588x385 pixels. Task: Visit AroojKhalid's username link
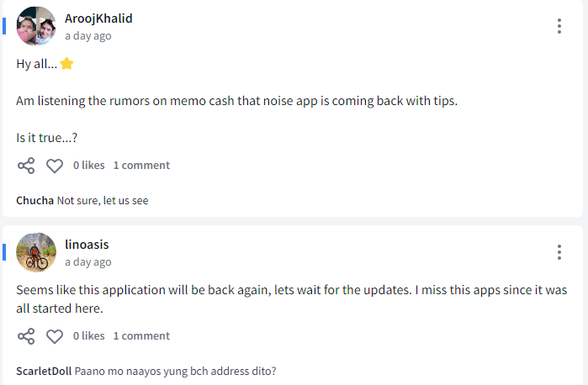point(98,18)
